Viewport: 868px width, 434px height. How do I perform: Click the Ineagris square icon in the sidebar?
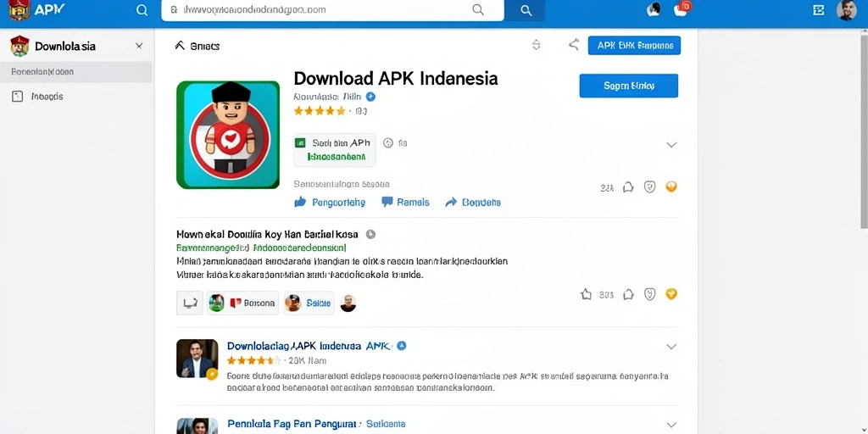coord(18,97)
